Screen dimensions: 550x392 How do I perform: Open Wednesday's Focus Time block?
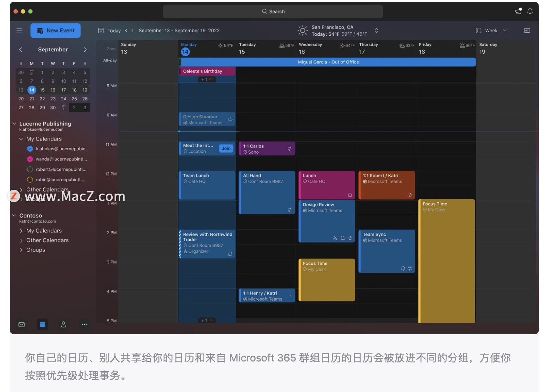(x=327, y=280)
